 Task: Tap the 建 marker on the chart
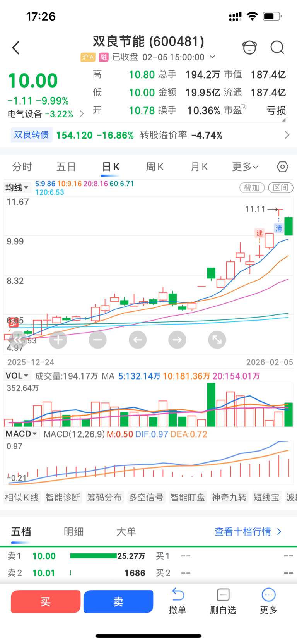259,233
